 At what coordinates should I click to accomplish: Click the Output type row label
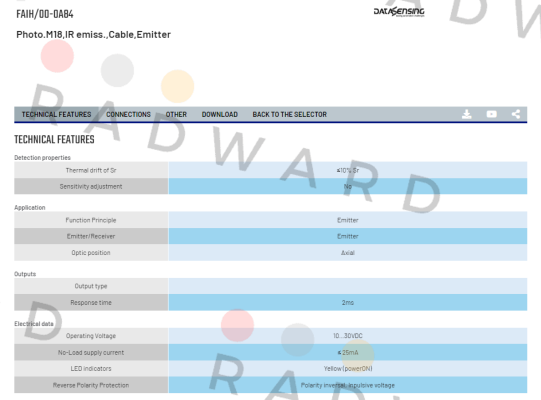(91, 286)
